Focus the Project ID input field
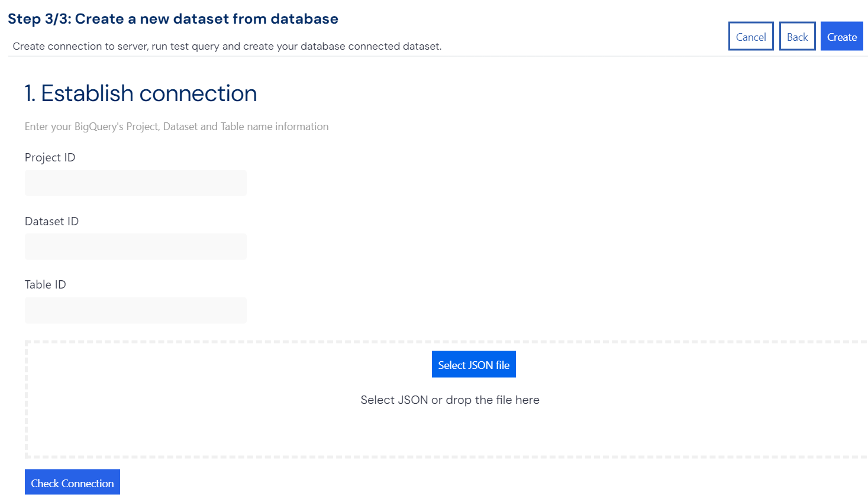 [135, 183]
